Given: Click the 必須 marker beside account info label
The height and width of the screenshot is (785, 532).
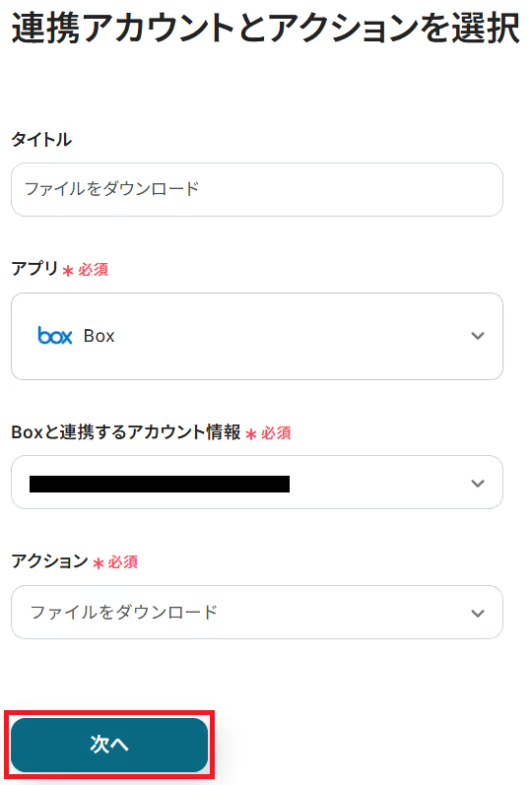Looking at the screenshot, I should (x=276, y=433).
